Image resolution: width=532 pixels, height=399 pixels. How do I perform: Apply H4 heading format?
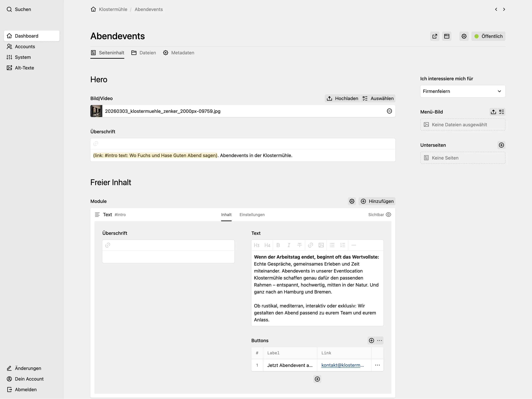click(x=267, y=245)
